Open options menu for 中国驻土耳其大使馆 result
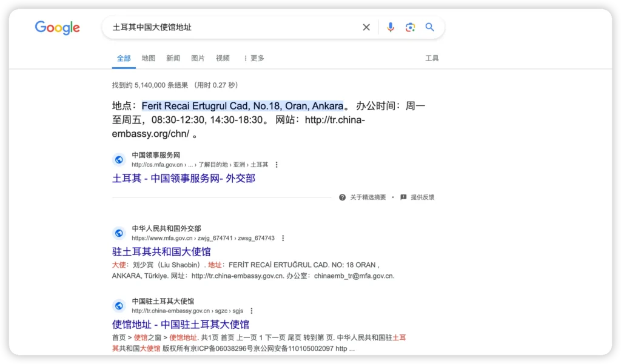 tap(252, 311)
